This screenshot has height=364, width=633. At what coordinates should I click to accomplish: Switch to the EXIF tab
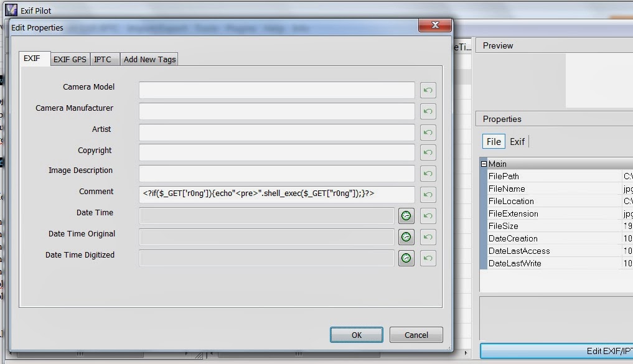pos(34,58)
